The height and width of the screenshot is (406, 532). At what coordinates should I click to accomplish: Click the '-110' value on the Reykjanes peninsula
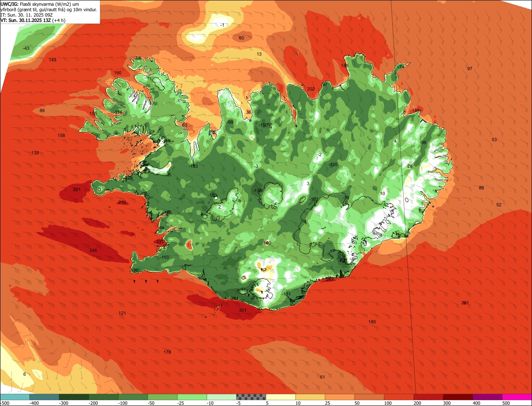pyautogui.click(x=165, y=257)
